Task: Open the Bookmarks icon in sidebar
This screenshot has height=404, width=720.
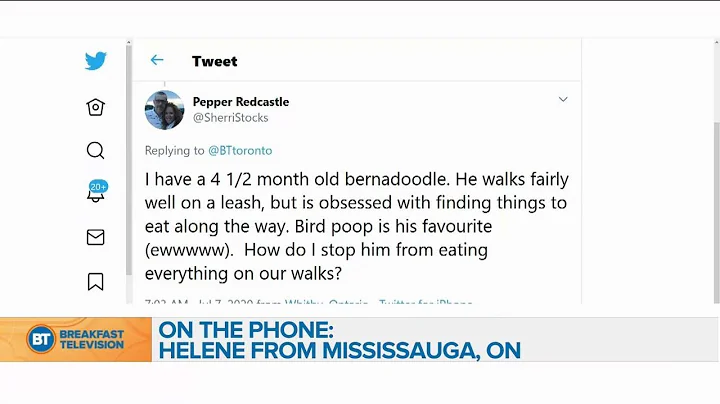Action: pos(96,281)
